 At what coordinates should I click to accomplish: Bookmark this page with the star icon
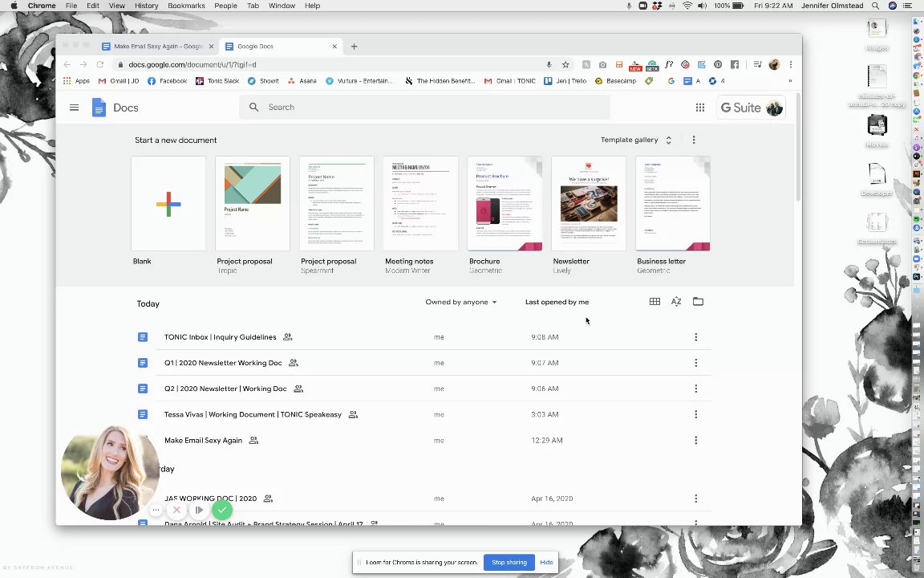(x=565, y=64)
